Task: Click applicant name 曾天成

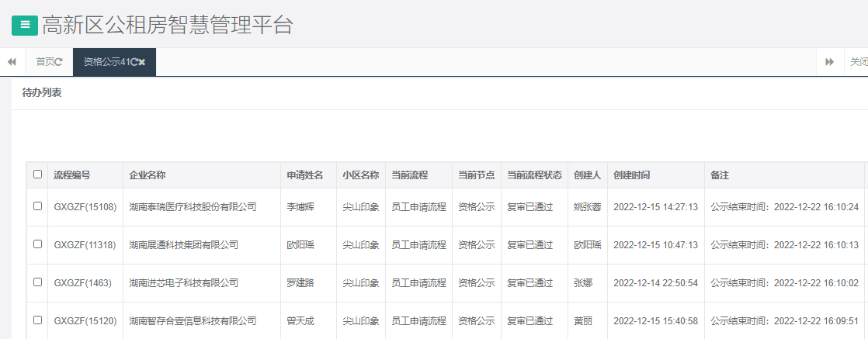Action: tap(300, 320)
